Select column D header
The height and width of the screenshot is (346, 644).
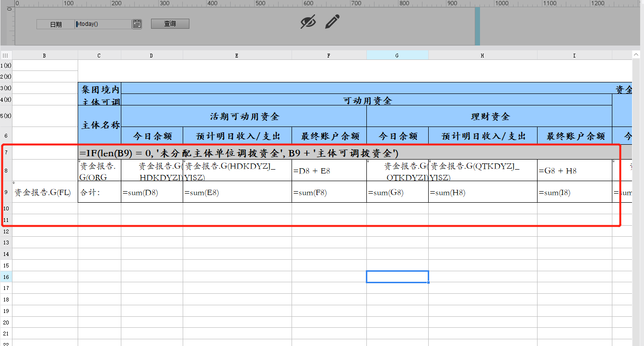[x=152, y=56]
